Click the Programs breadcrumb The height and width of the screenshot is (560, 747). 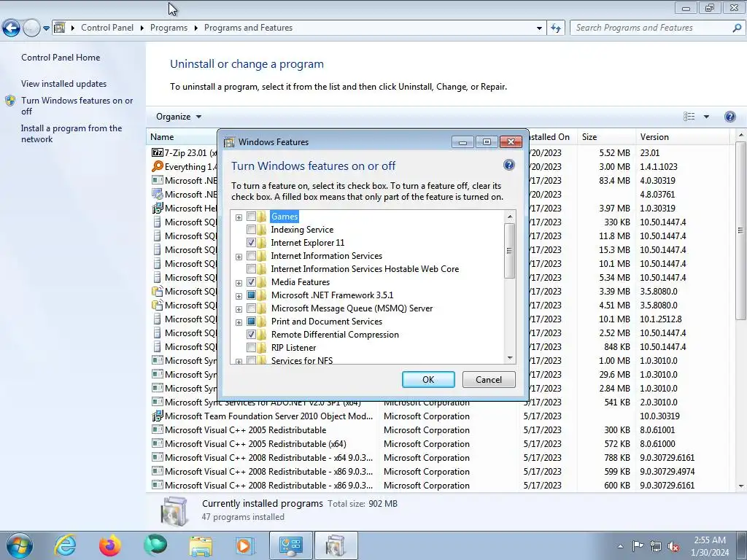click(x=169, y=28)
